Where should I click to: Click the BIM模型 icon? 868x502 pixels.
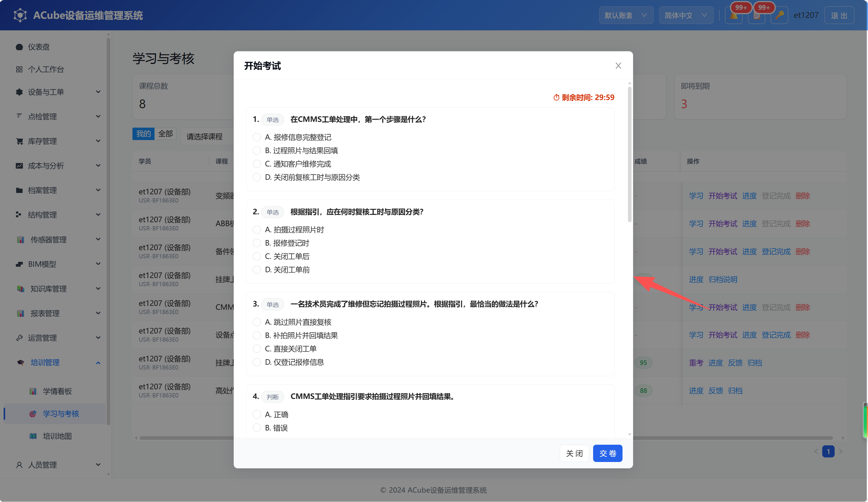[19, 264]
